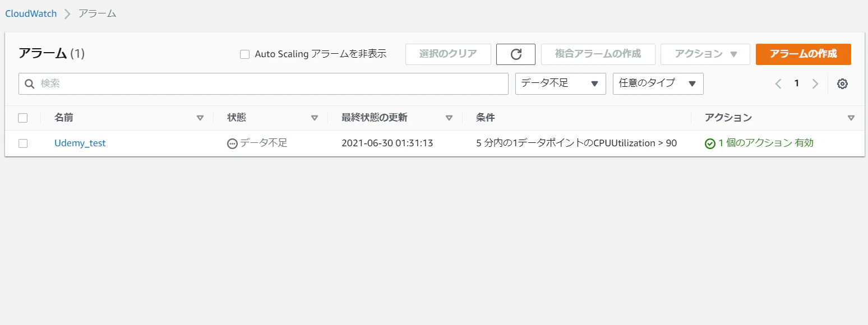Expand the アクション dropdown menu

705,54
